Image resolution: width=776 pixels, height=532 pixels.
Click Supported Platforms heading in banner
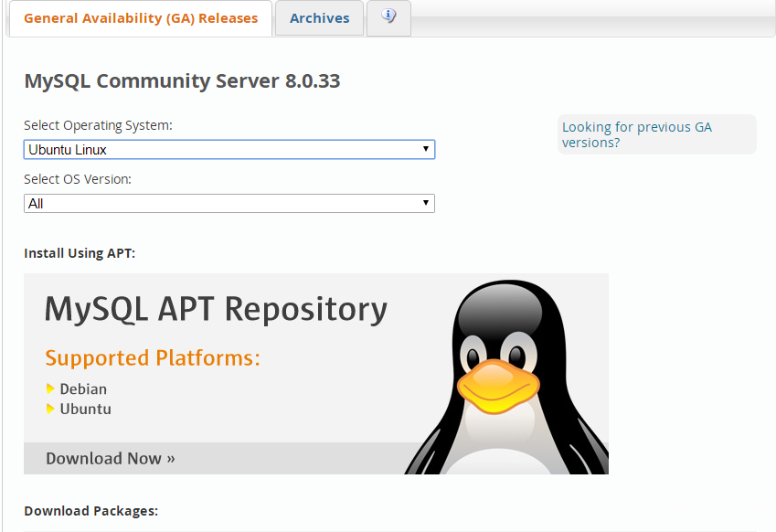(153, 357)
